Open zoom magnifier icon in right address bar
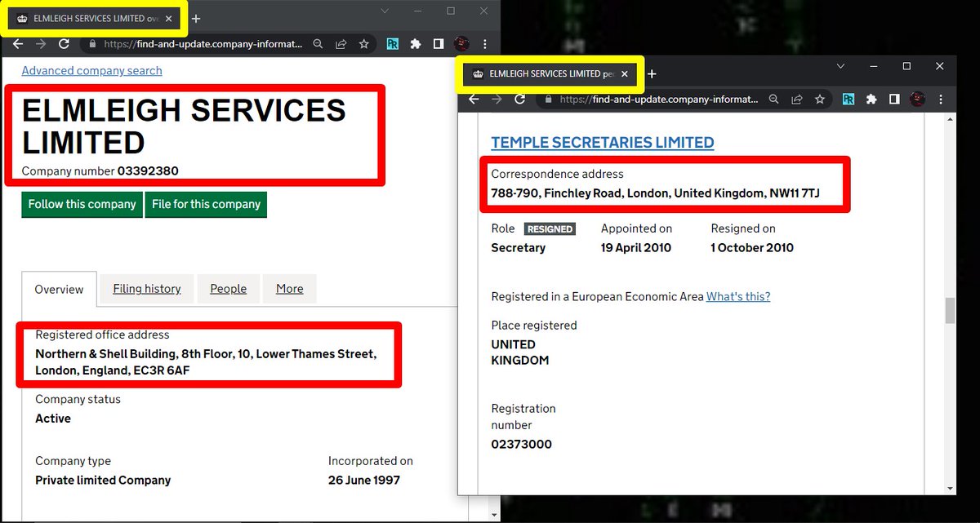This screenshot has width=980, height=523. [775, 100]
